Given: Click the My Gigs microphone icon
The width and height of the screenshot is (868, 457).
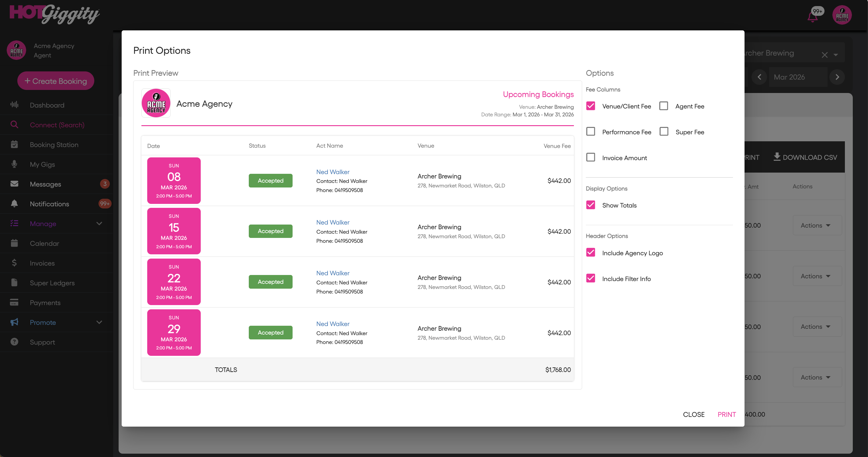Looking at the screenshot, I should (14, 164).
